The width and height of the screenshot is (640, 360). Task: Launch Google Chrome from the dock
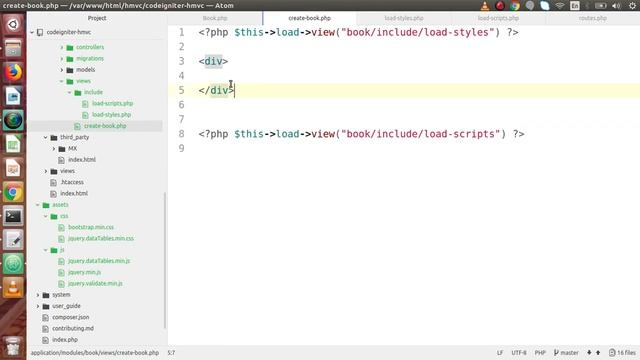tap(13, 192)
